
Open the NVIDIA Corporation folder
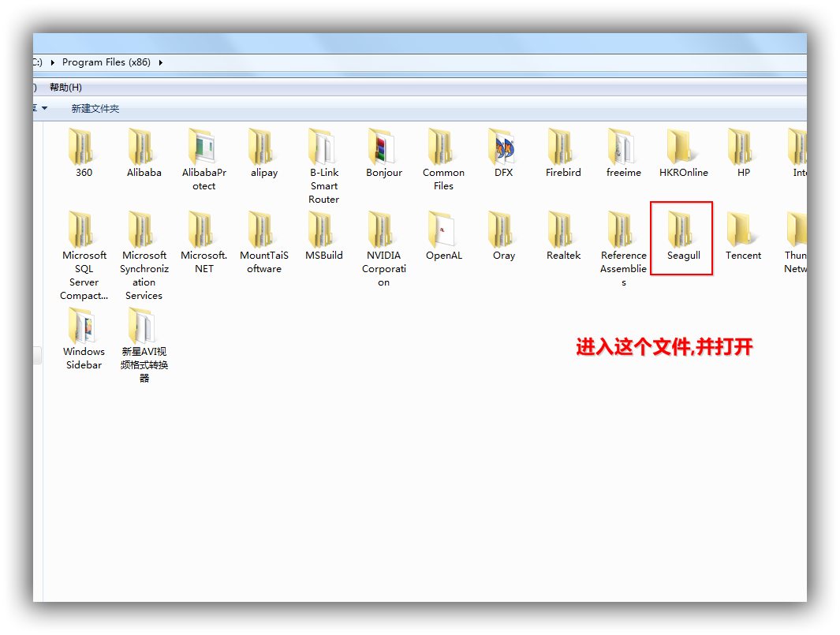(383, 230)
